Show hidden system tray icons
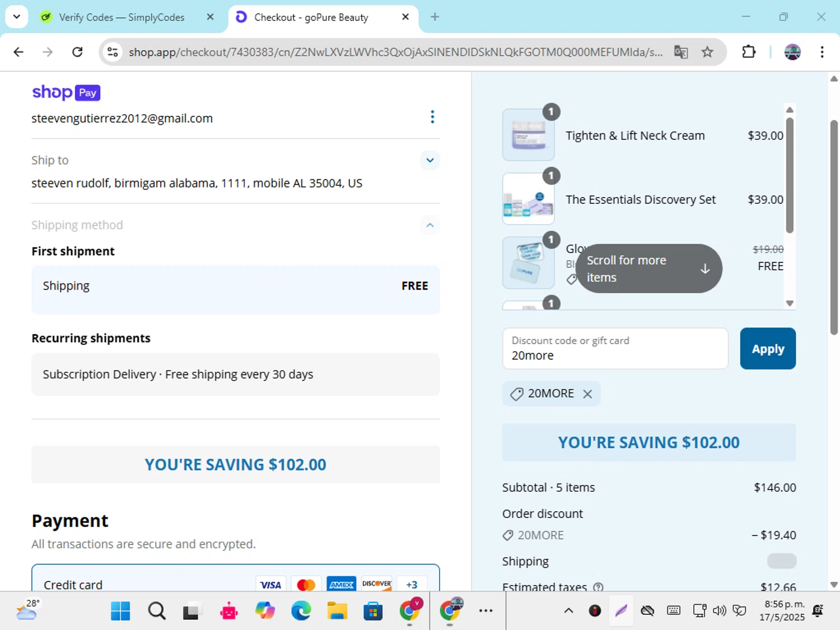 [x=568, y=611]
